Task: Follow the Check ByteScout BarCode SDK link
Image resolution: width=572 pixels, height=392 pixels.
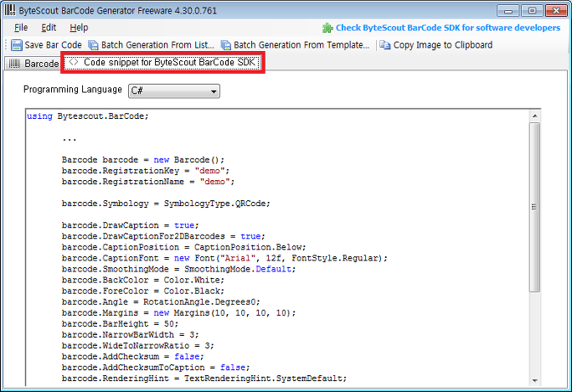Action: point(448,28)
